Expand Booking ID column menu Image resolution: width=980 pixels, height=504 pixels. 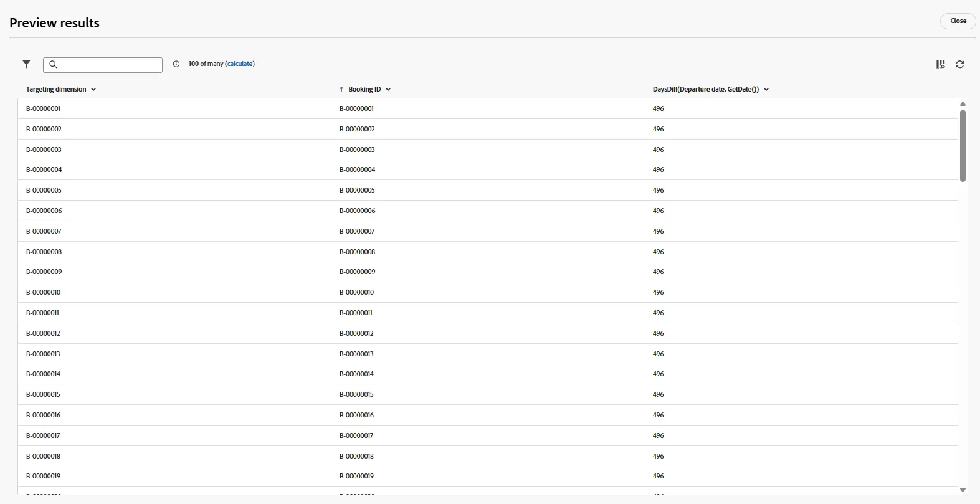(x=388, y=90)
